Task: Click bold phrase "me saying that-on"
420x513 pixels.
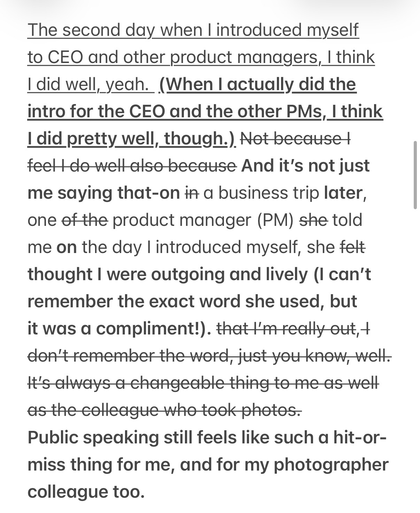Action: (x=103, y=193)
